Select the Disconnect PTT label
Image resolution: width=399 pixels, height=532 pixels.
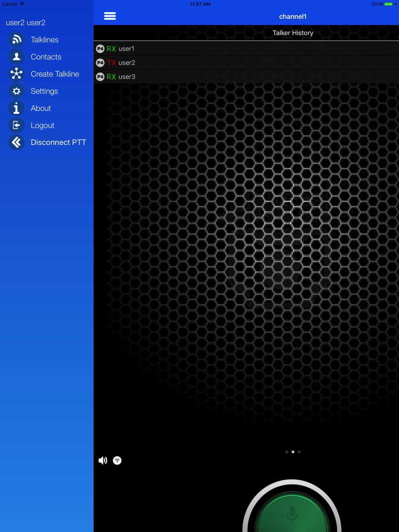click(x=58, y=142)
